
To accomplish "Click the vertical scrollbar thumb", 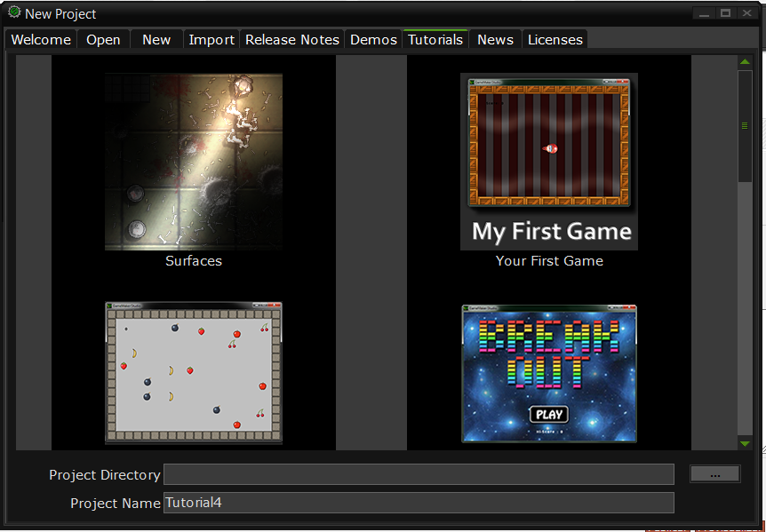I will pyautogui.click(x=745, y=126).
